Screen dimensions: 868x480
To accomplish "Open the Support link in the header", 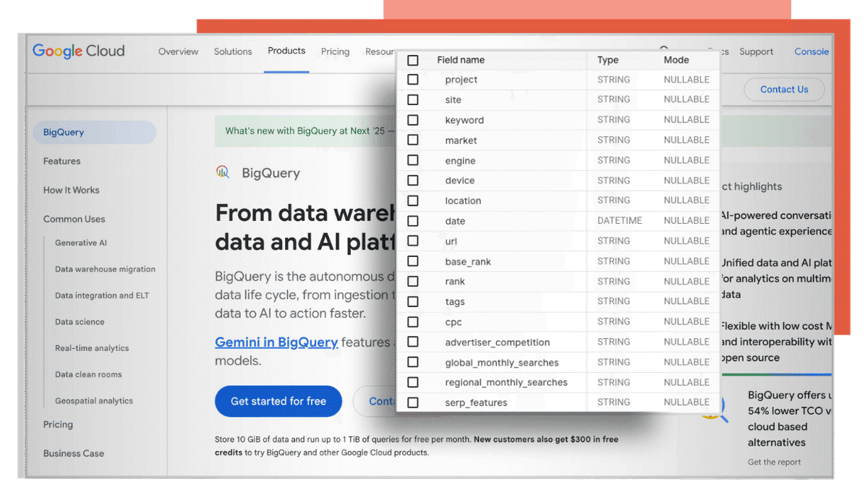I will (x=756, y=51).
